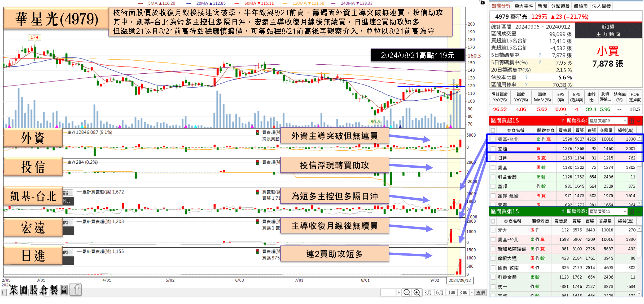The width and height of the screenshot is (644, 304).
Task: Click the 統一 broker row name
Action: tap(502, 287)
